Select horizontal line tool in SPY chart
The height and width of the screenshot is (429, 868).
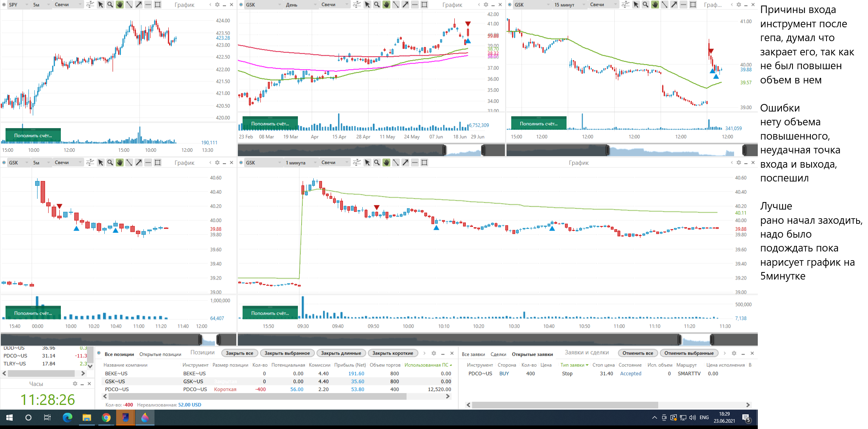[148, 5]
